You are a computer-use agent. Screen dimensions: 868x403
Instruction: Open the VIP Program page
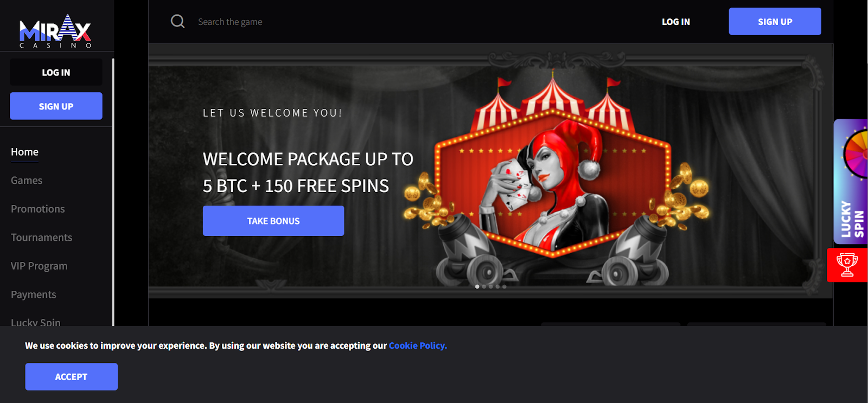point(39,266)
